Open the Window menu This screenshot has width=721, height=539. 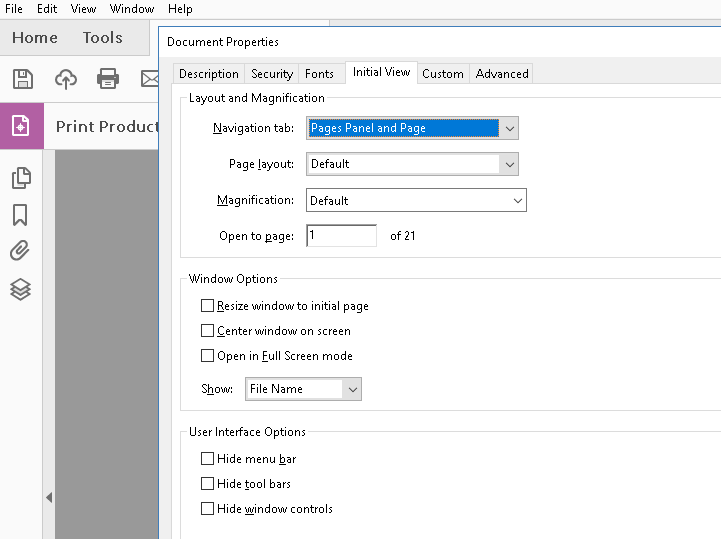pos(132,9)
